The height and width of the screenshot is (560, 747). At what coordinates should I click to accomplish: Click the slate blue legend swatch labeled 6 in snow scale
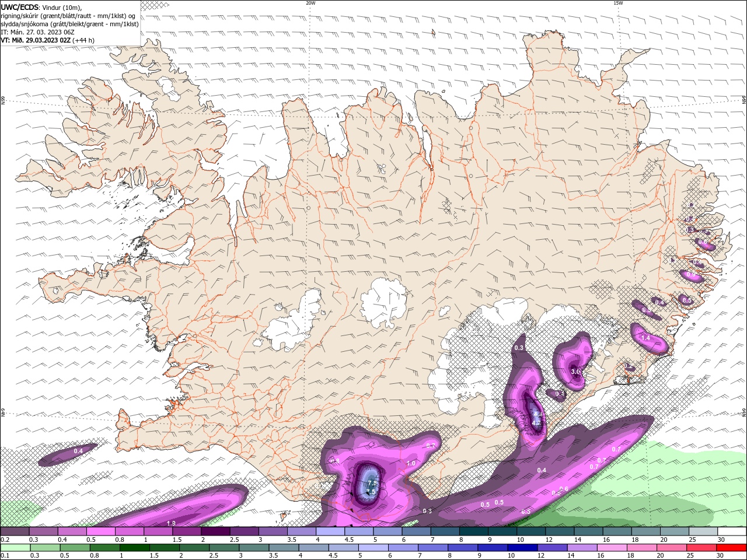(x=416, y=531)
